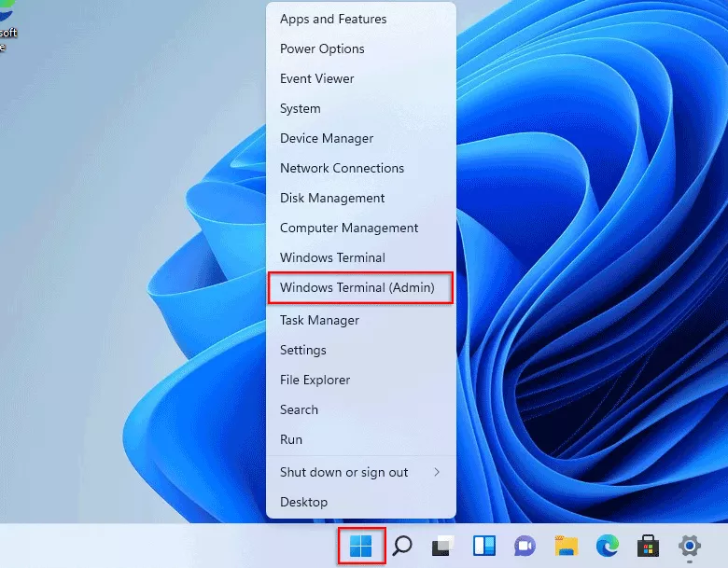Expand the Shut down or sign out submenu
The image size is (728, 568).
coord(360,472)
